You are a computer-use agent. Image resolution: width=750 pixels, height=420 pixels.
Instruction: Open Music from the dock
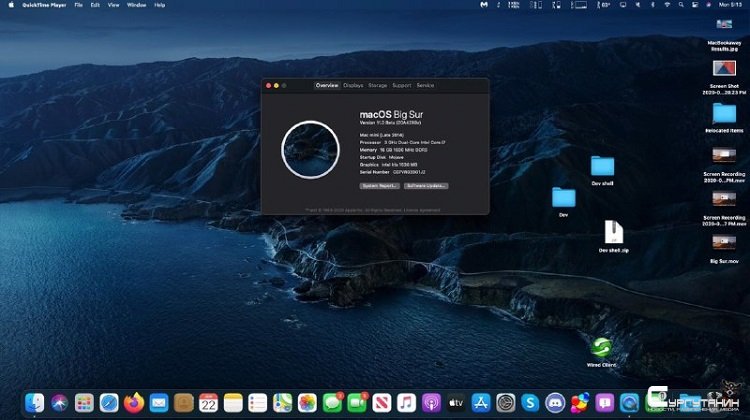click(407, 403)
